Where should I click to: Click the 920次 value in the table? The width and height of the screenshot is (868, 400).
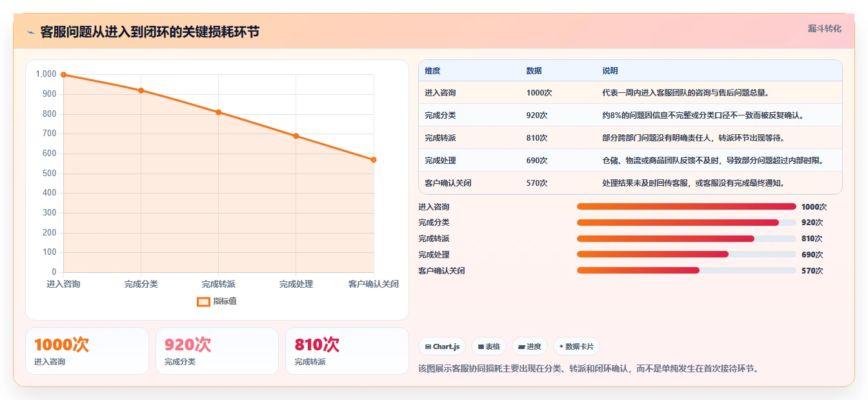[x=537, y=115]
